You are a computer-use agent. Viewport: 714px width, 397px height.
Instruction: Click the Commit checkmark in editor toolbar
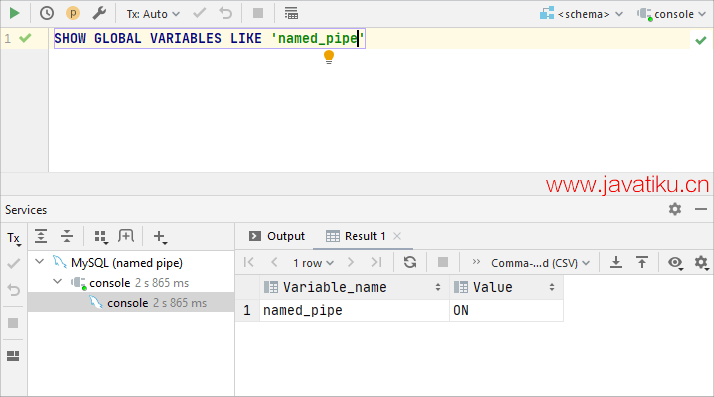(199, 13)
